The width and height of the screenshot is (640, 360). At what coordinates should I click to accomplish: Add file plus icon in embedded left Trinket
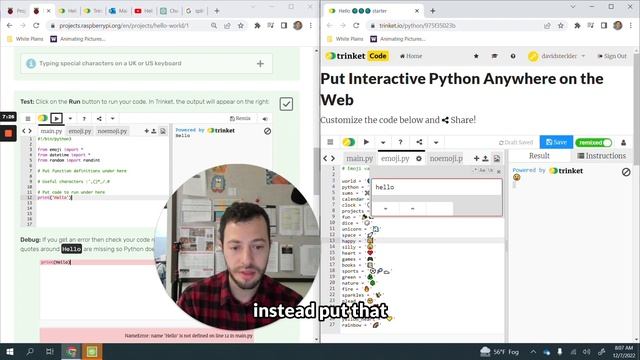coord(146,131)
